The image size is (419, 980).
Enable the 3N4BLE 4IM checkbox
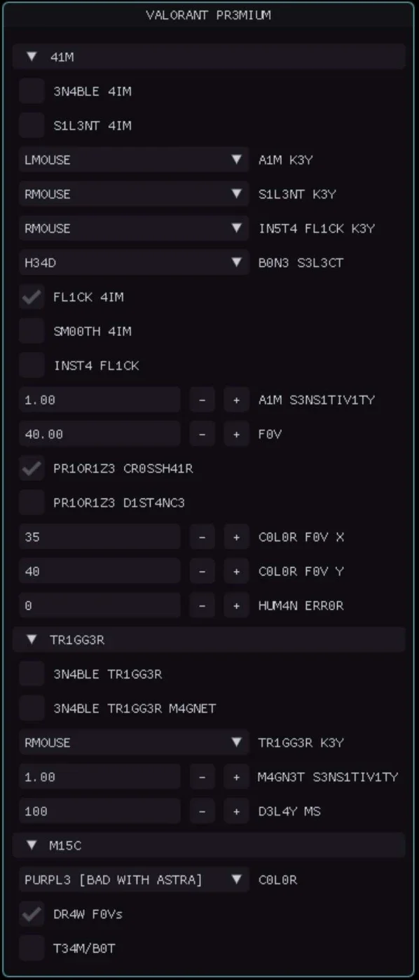point(32,91)
